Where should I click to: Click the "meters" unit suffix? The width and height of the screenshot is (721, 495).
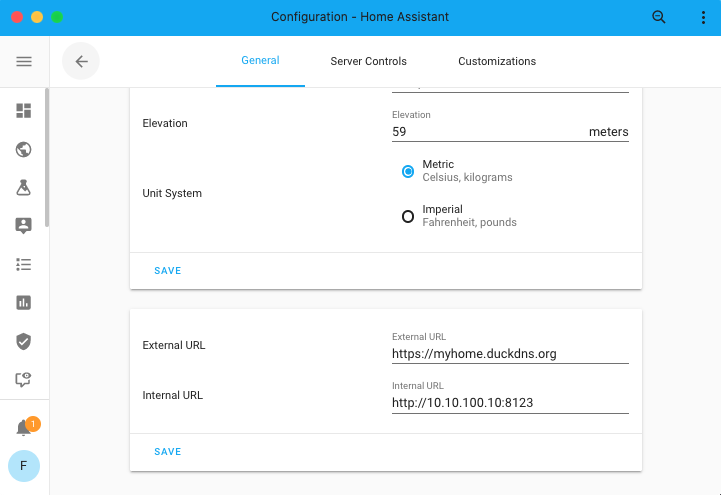tap(608, 132)
